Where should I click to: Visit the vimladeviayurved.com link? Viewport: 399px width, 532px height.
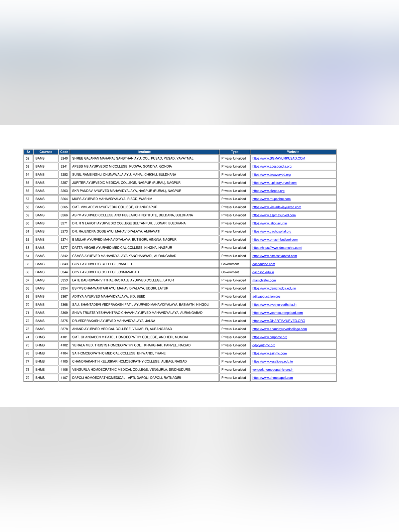point(277,207)
